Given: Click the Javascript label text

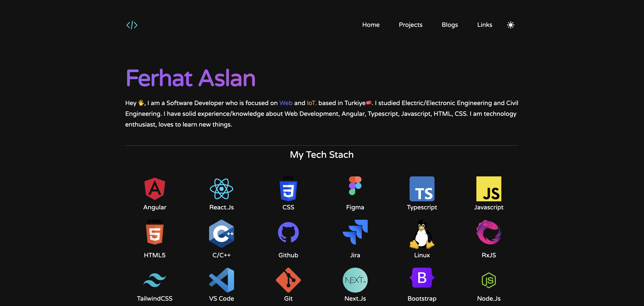Looking at the screenshot, I should (x=489, y=207).
